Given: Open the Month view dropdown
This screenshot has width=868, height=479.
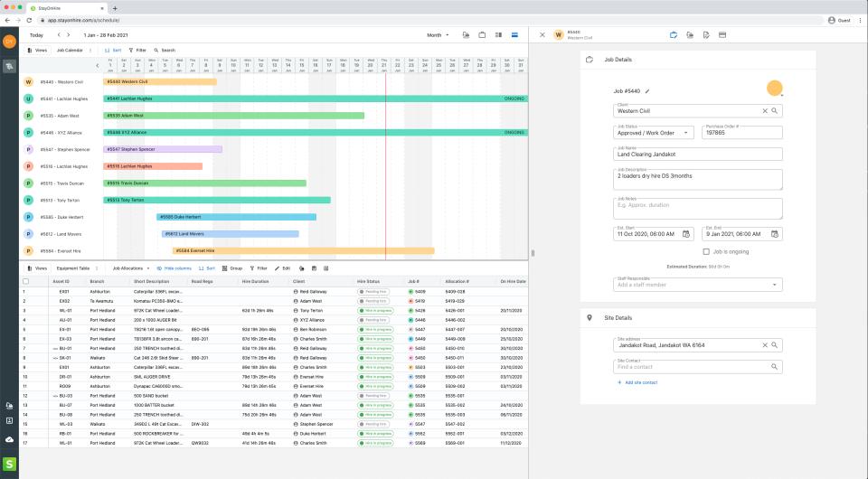Looking at the screenshot, I should [438, 35].
